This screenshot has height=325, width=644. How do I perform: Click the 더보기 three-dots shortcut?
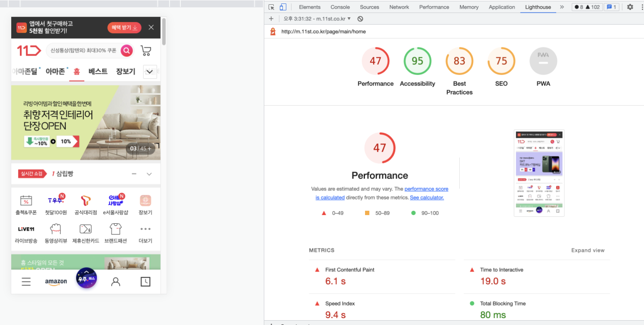click(146, 233)
